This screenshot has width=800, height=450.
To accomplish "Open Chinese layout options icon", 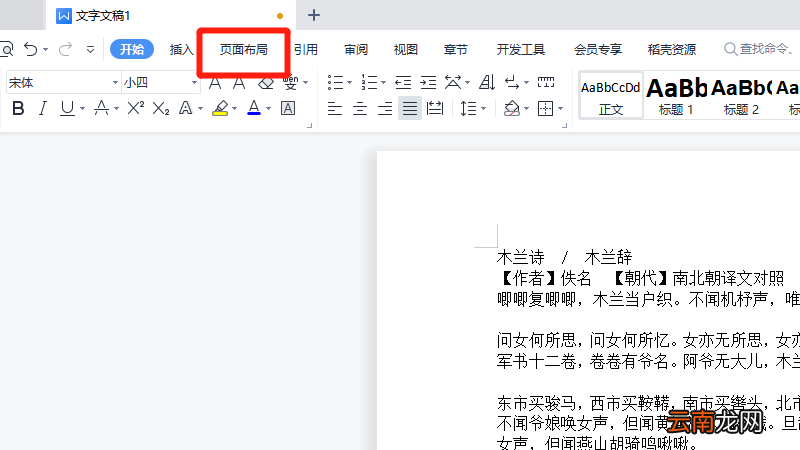I will [x=453, y=82].
